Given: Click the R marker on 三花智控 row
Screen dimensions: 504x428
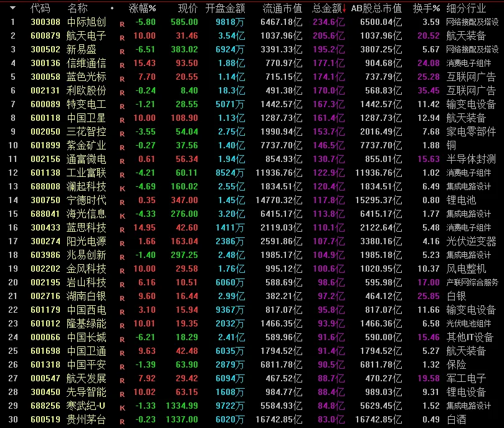Looking at the screenshot, I should pos(122,134).
